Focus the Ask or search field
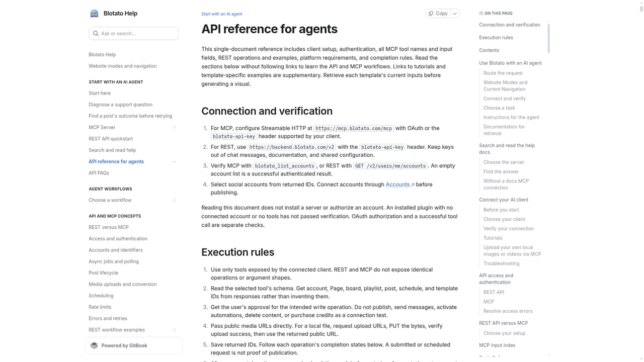Viewport: 644px width, 362px height. (134, 34)
